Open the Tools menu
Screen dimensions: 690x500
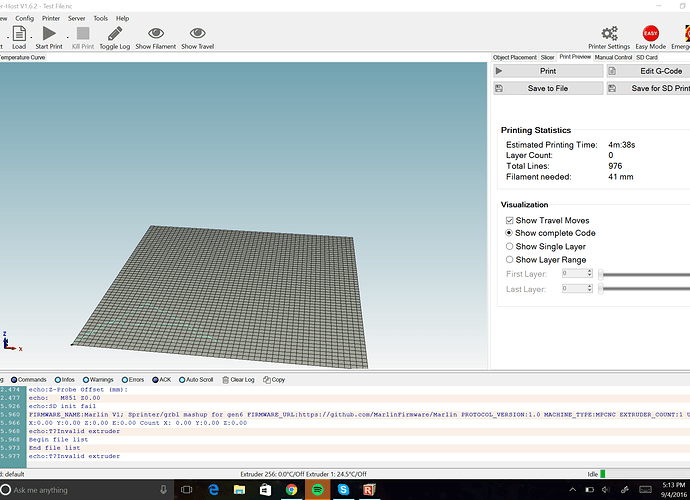[100, 18]
